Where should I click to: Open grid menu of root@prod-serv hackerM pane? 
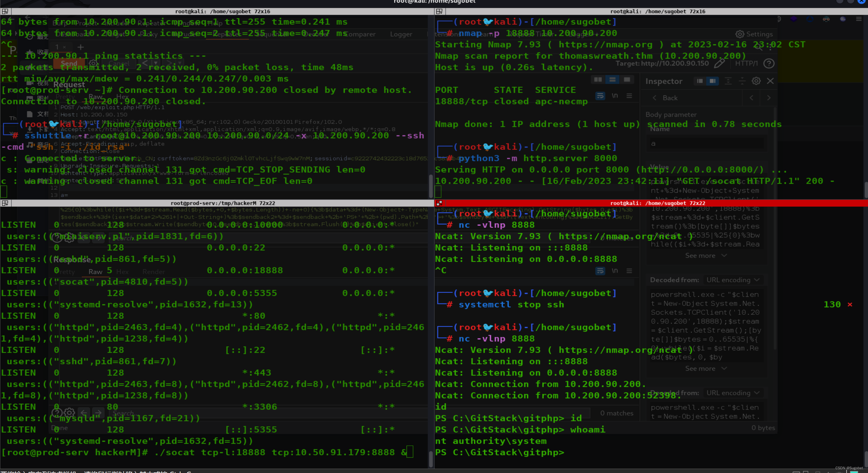pyautogui.click(x=5, y=203)
